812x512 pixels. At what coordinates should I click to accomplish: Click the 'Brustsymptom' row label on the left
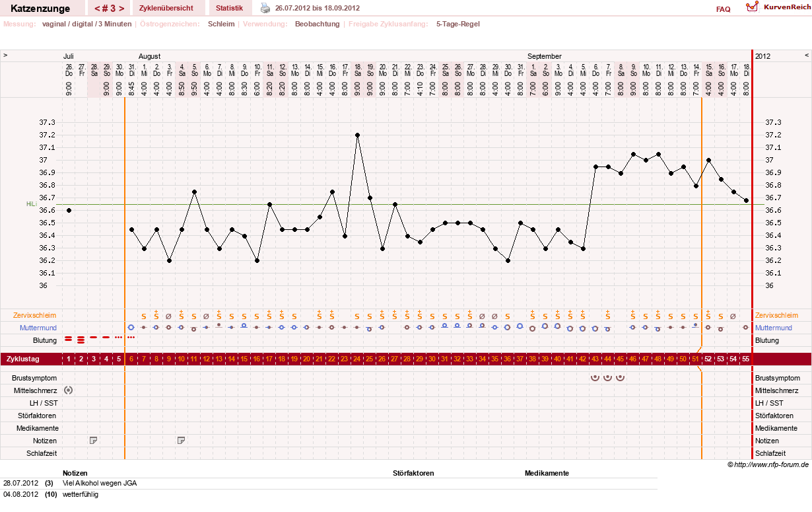click(34, 378)
